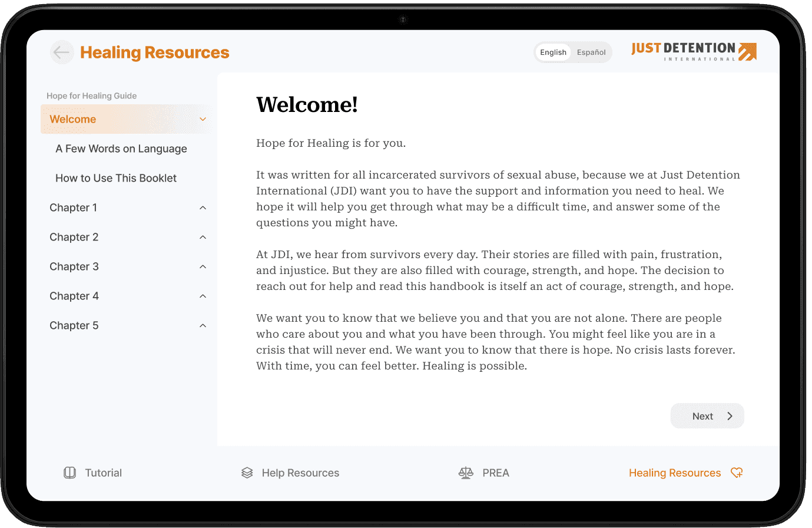Collapse the Welcome section chevron

tap(203, 119)
